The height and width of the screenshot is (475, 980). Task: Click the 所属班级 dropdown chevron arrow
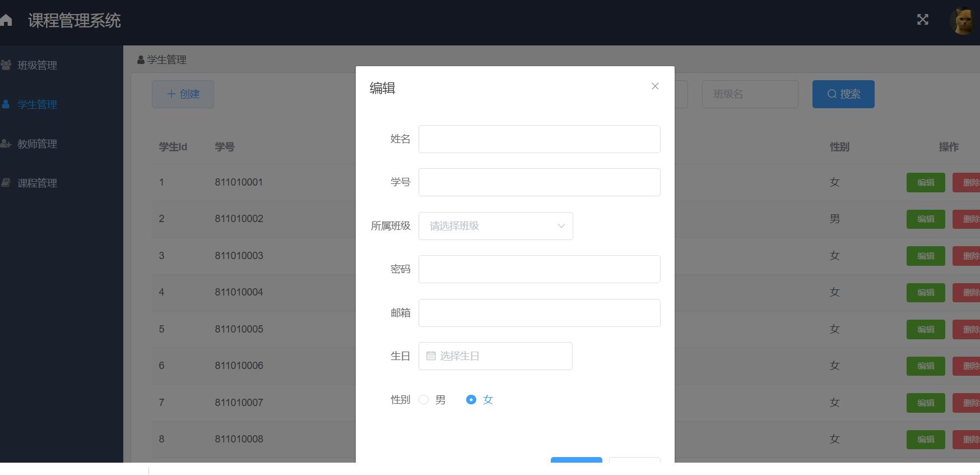[561, 226]
